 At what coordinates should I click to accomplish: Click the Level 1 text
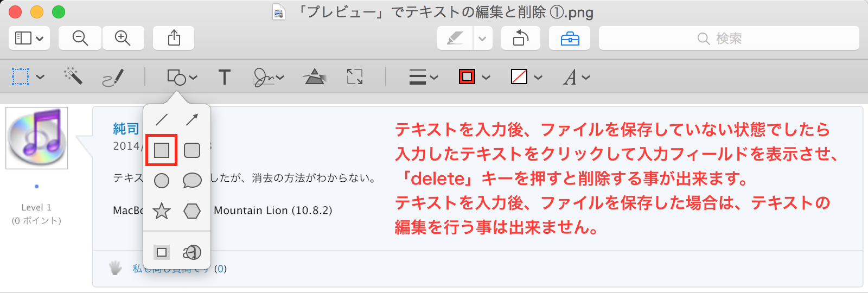pyautogui.click(x=36, y=207)
